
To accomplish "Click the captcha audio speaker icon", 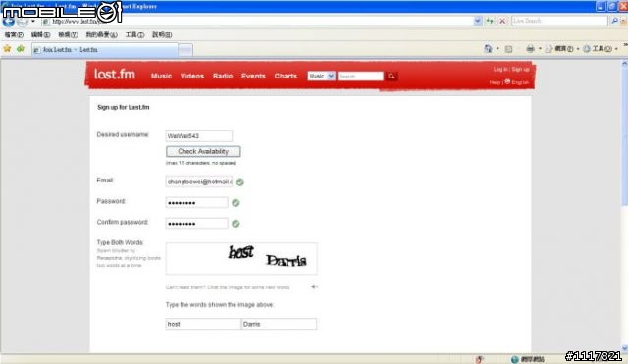I will coord(314,286).
